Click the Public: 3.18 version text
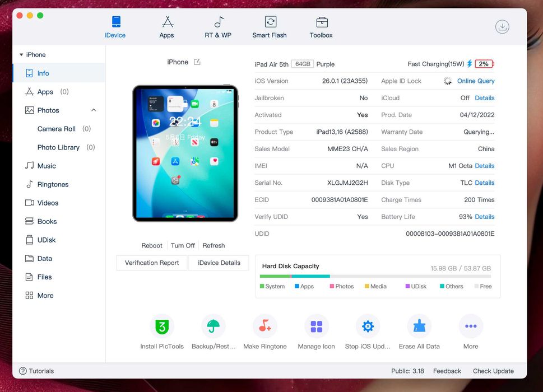 (407, 371)
